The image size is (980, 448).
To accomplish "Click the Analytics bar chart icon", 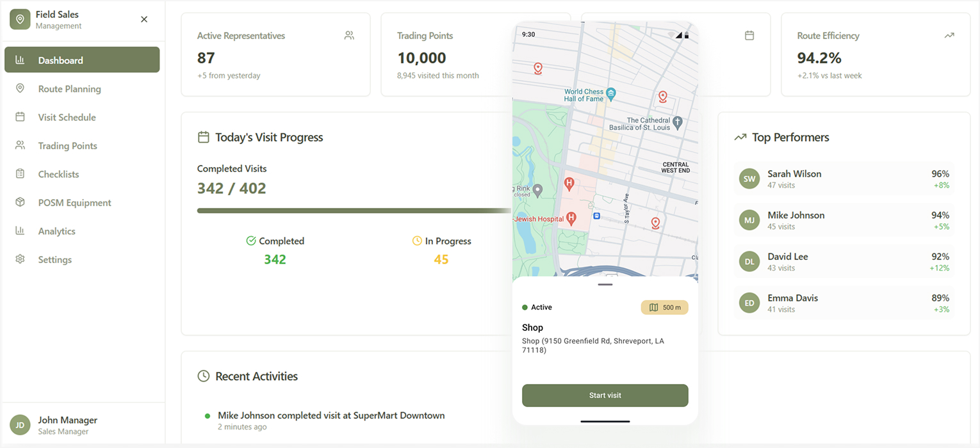I will (20, 231).
